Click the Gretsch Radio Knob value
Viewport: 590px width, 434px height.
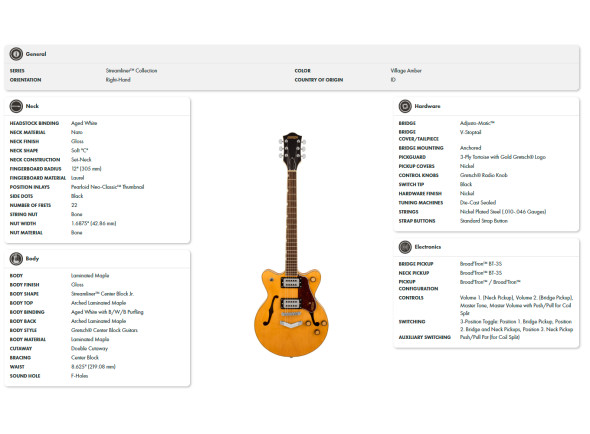click(x=484, y=175)
